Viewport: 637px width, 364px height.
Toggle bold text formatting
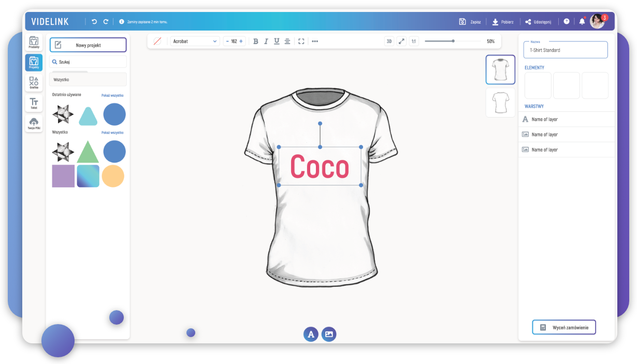pyautogui.click(x=255, y=41)
